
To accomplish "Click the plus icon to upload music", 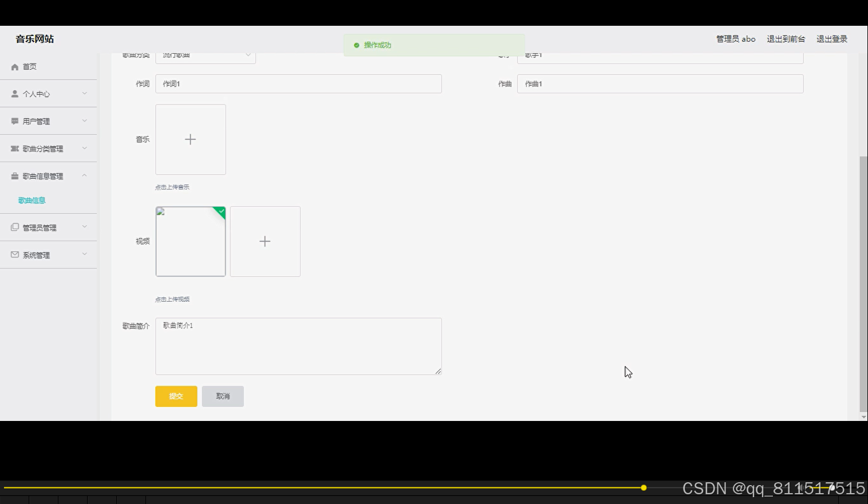I will (x=191, y=139).
